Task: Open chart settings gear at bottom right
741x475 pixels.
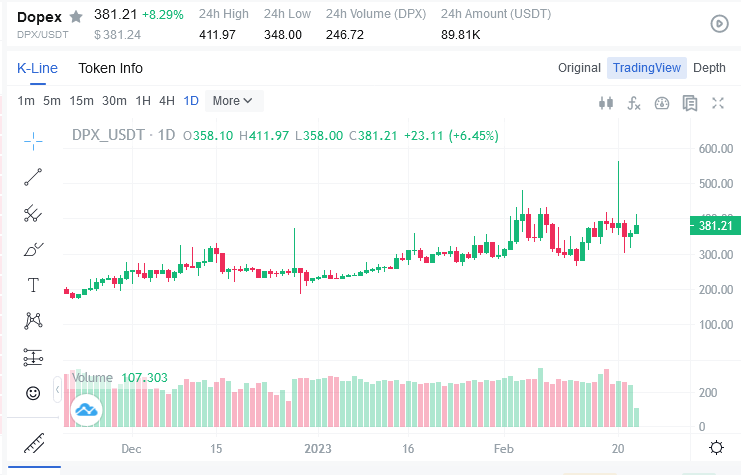Action: 716,448
